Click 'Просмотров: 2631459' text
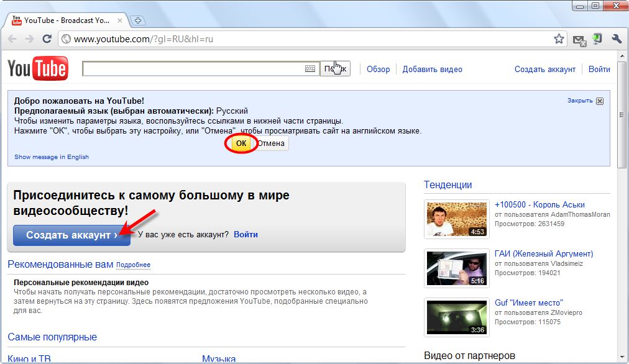The height and width of the screenshot is (364, 629). point(530,224)
